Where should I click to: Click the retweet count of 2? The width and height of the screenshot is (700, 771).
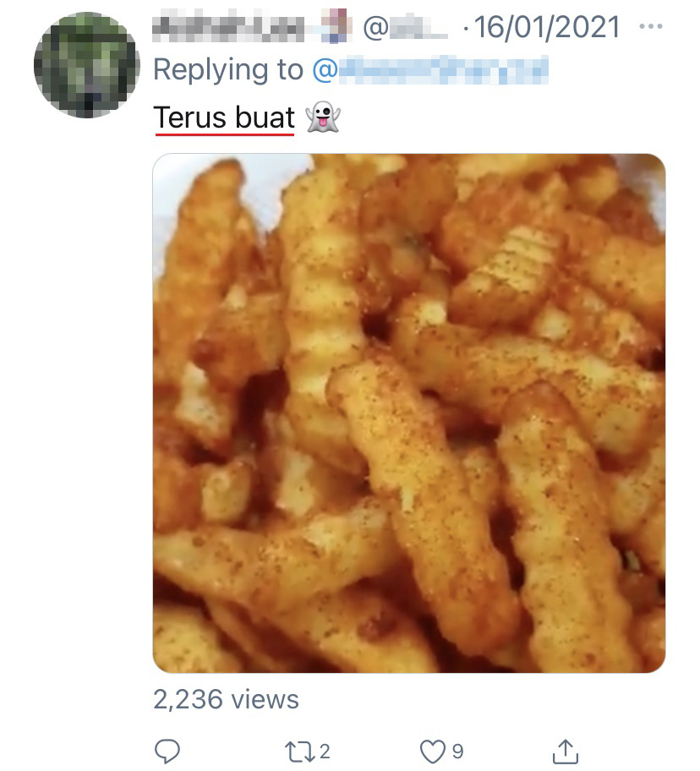(325, 751)
